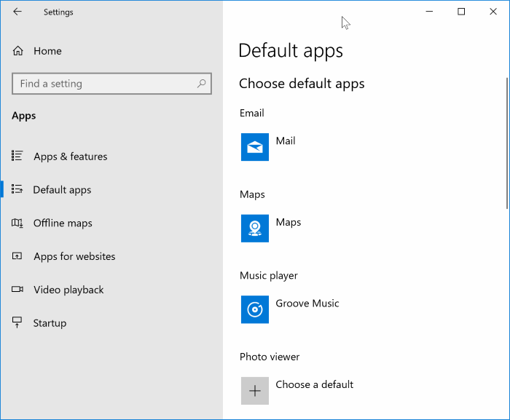Minimize the Settings window

pos(429,12)
